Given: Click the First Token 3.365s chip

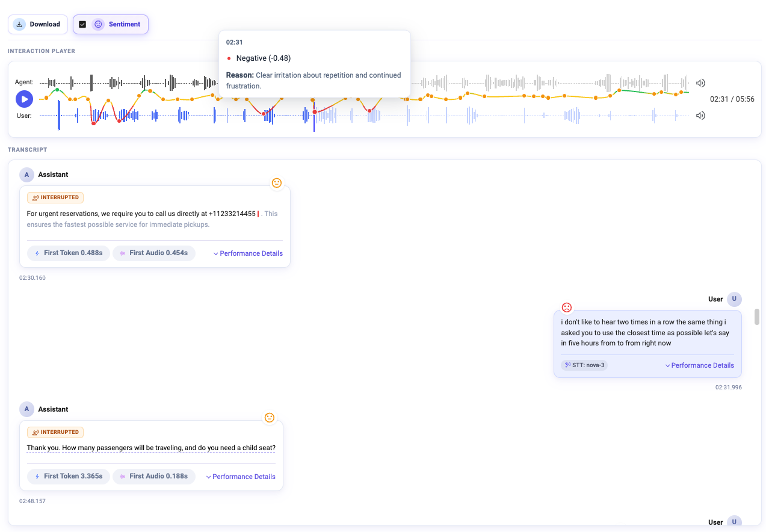Looking at the screenshot, I should 69,477.
